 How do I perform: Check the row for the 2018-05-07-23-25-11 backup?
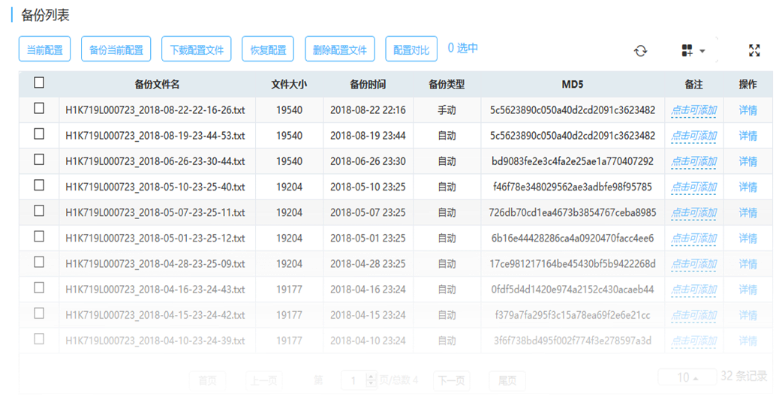39,211
